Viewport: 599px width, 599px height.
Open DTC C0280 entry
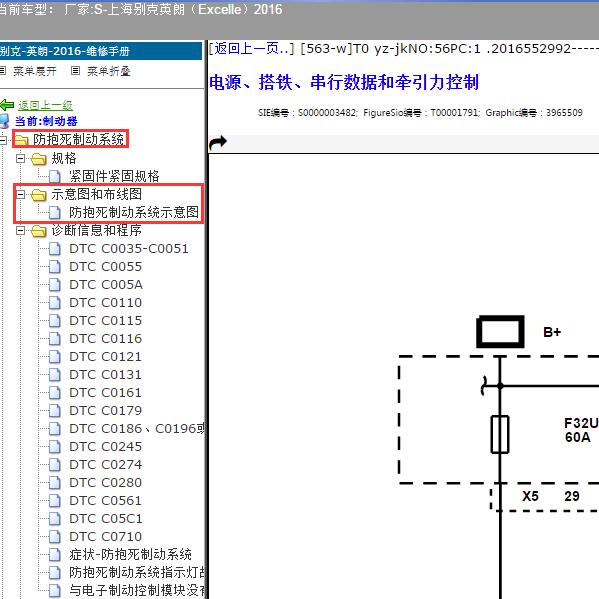(x=106, y=482)
